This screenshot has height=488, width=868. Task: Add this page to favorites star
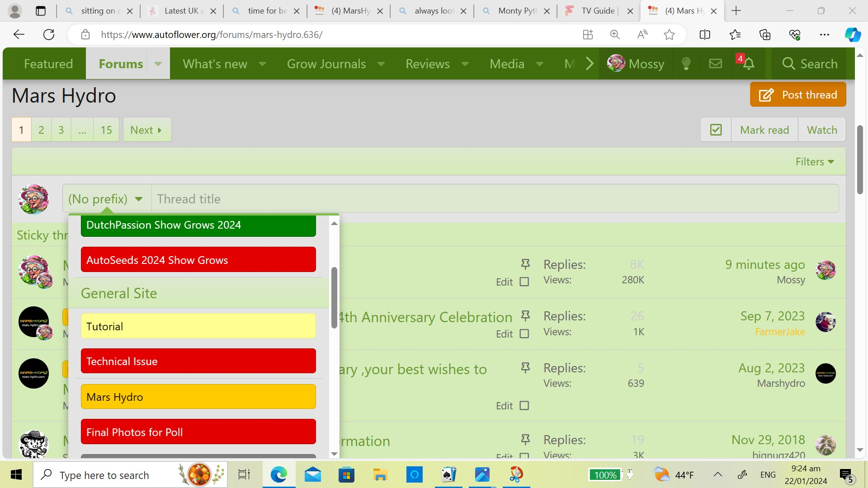tap(670, 35)
